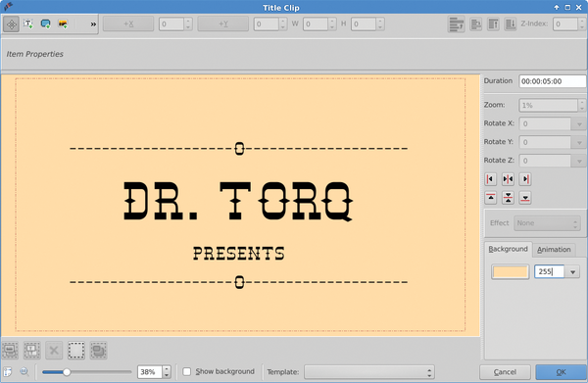Expand the toolbar overflow chevron
This screenshot has width=588, height=383.
[93, 24]
